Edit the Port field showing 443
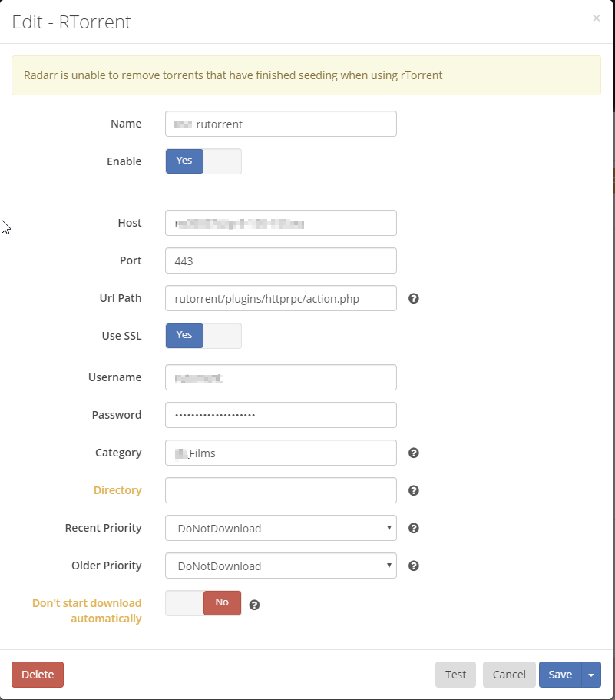This screenshot has height=700, width=615. (280, 260)
